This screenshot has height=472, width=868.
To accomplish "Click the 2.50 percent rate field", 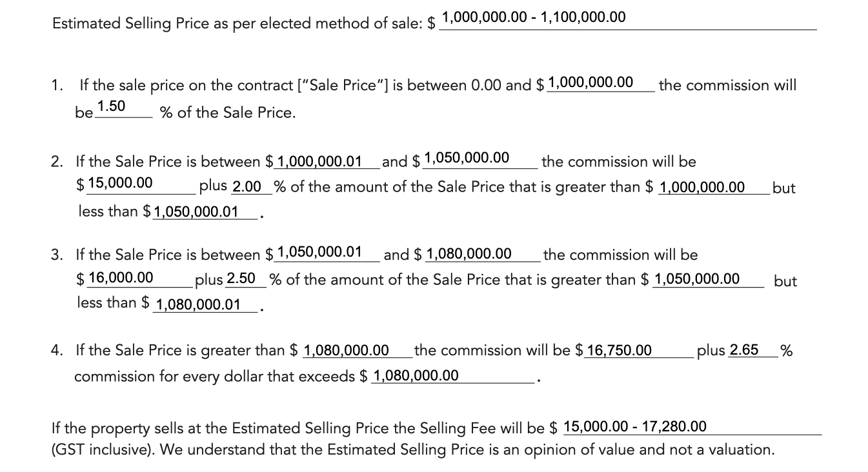I will [x=245, y=279].
